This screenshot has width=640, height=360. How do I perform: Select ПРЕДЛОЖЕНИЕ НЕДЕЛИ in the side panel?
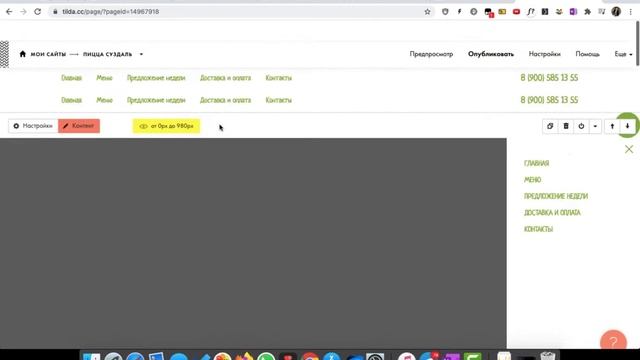coord(556,196)
